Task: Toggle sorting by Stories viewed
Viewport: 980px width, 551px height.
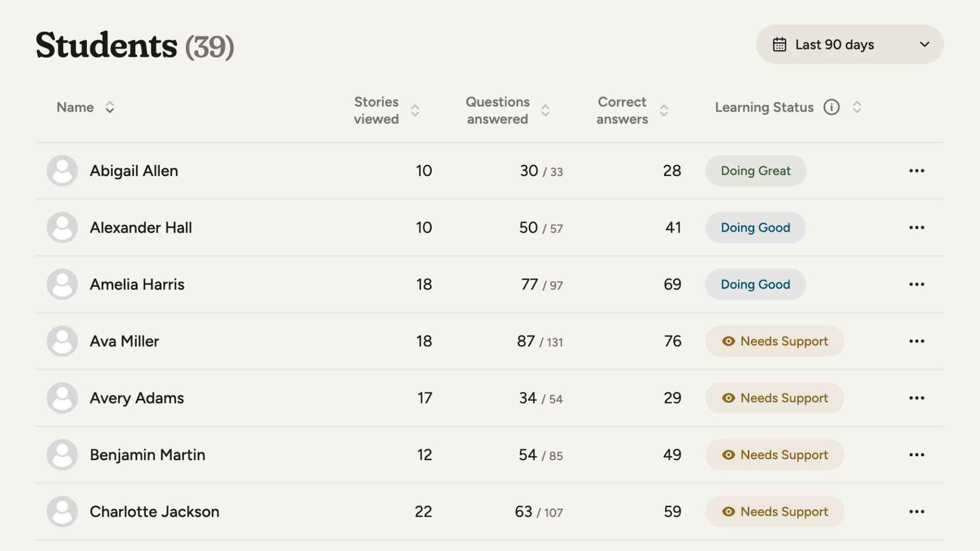Action: pyautogui.click(x=415, y=110)
